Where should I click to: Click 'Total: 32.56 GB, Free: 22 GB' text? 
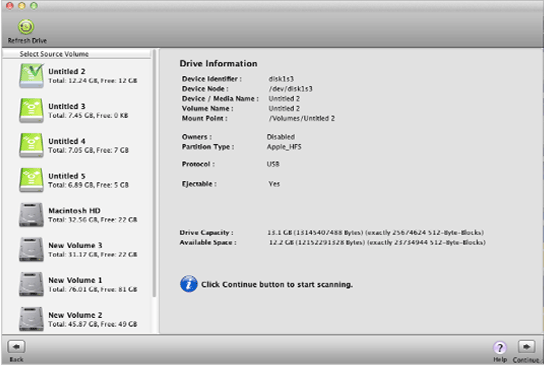(x=93, y=220)
